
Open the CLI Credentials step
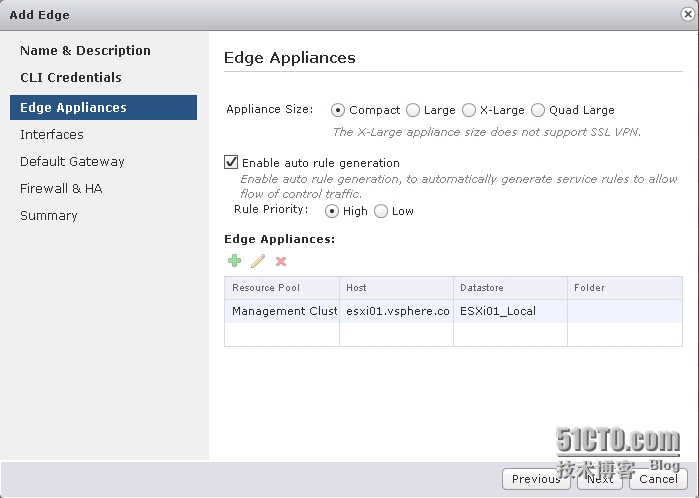pyautogui.click(x=71, y=77)
